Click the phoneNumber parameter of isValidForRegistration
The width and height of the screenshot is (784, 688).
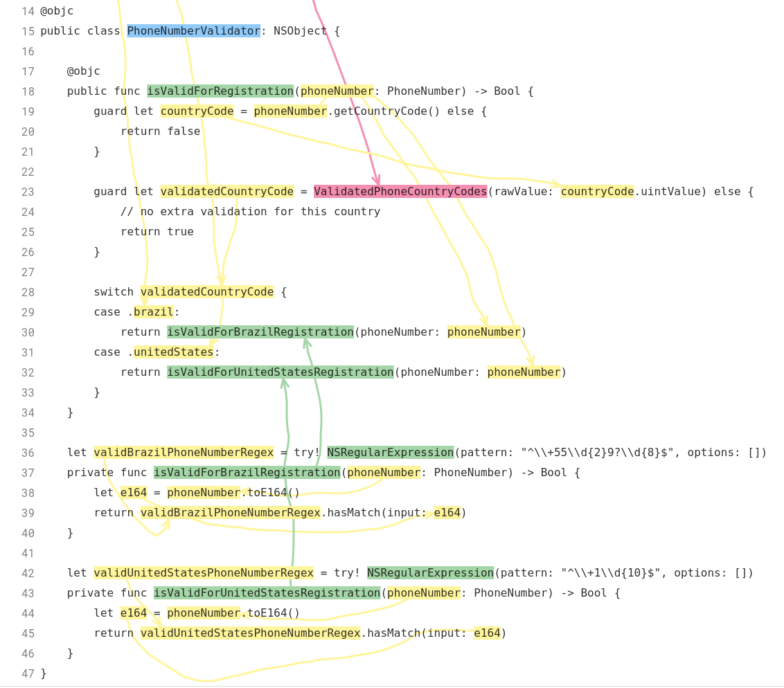[337, 91]
